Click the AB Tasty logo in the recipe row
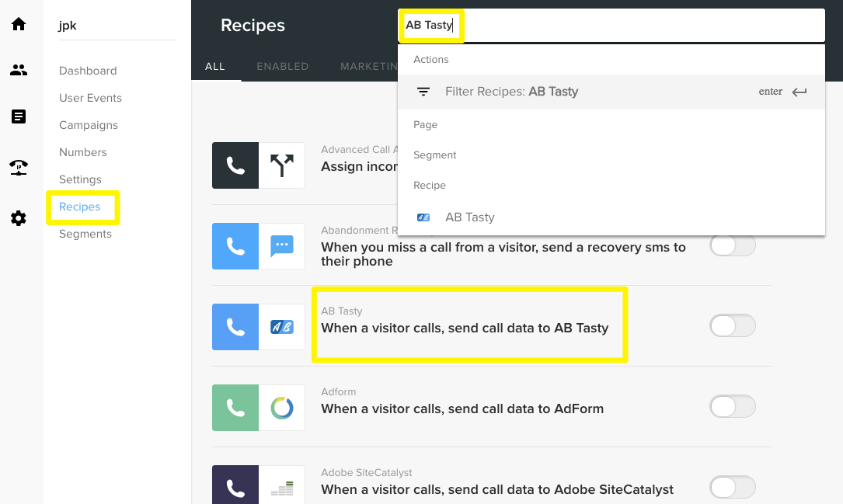 click(282, 327)
